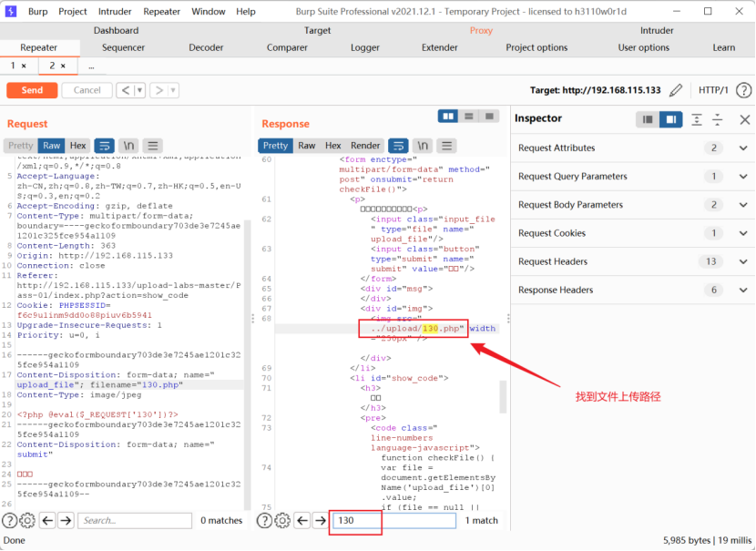Focus the Response search field containing 130
Viewport: 756px width, 551px height.
[393, 521]
